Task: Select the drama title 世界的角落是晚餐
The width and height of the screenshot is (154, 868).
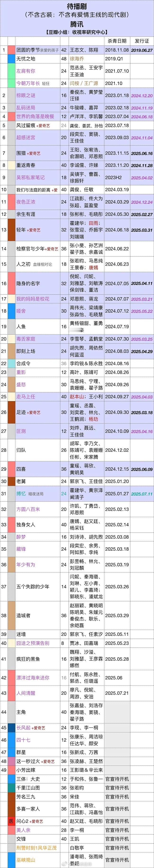Action: (x=35, y=117)
